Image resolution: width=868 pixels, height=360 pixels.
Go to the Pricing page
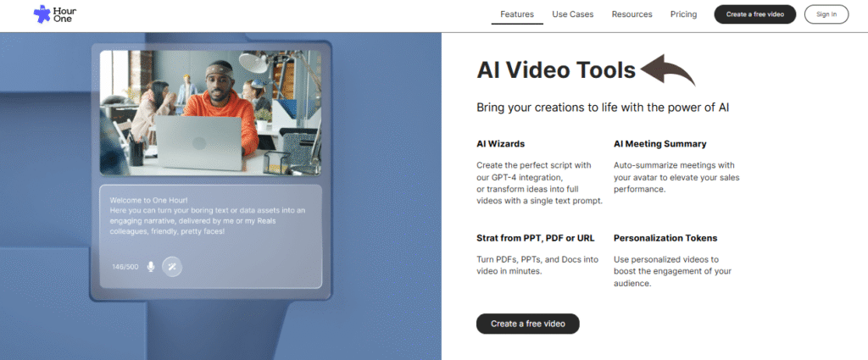683,14
